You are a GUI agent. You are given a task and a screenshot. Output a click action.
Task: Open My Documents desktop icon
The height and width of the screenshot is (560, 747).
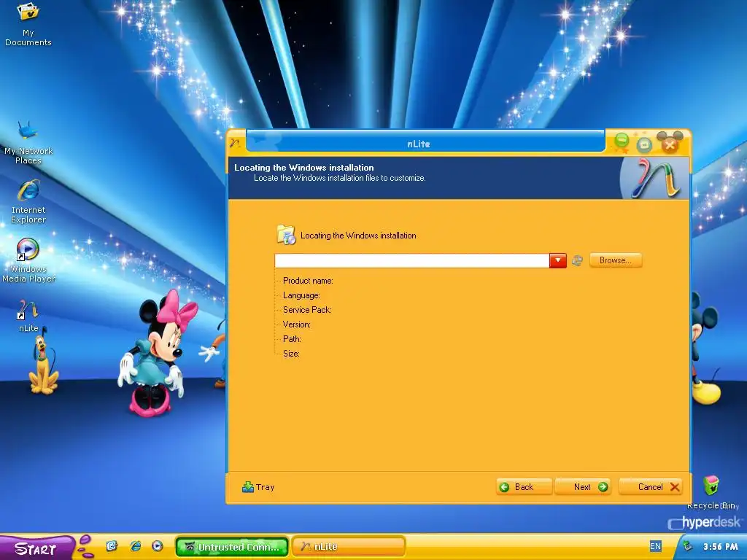28,24
